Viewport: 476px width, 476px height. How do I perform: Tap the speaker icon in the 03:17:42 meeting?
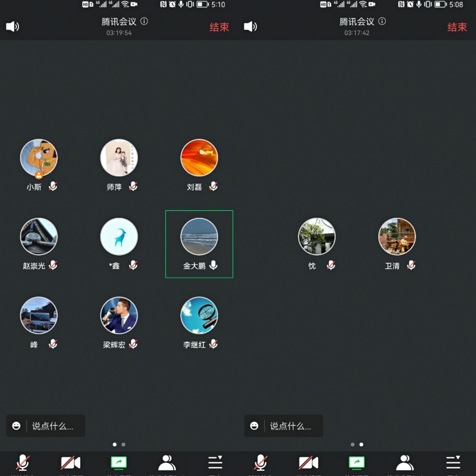(250, 27)
